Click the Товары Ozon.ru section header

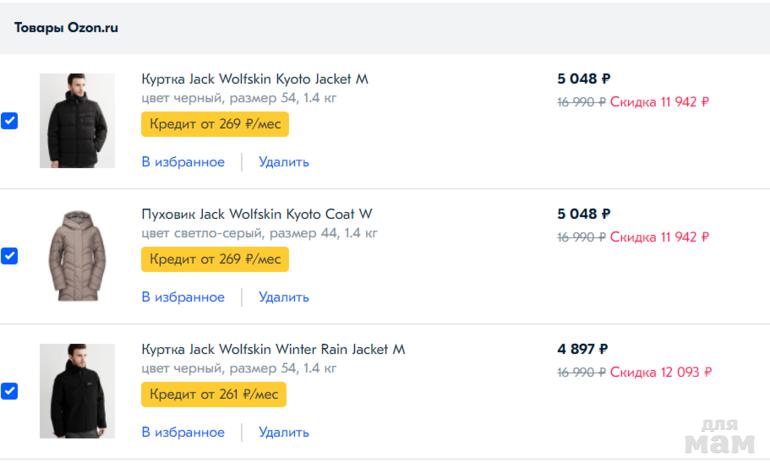point(66,28)
